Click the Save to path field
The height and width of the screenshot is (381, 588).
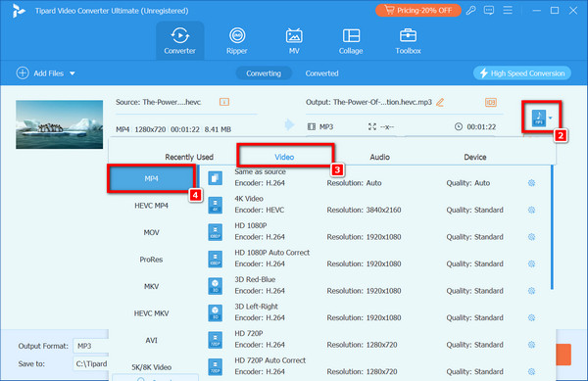point(91,363)
